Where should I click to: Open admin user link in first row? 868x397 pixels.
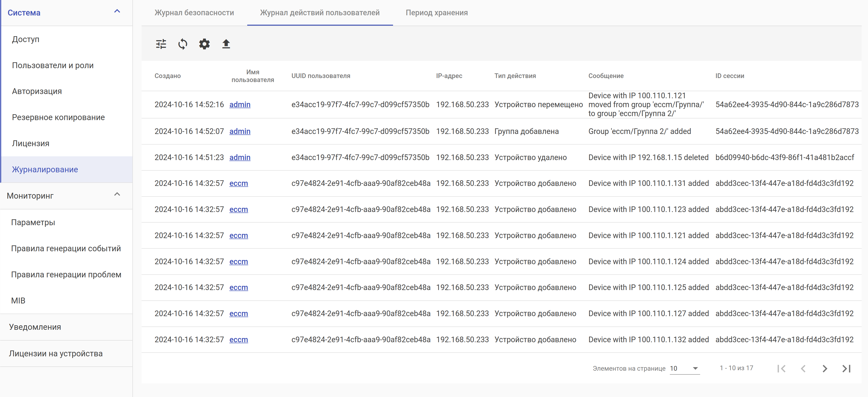(239, 105)
